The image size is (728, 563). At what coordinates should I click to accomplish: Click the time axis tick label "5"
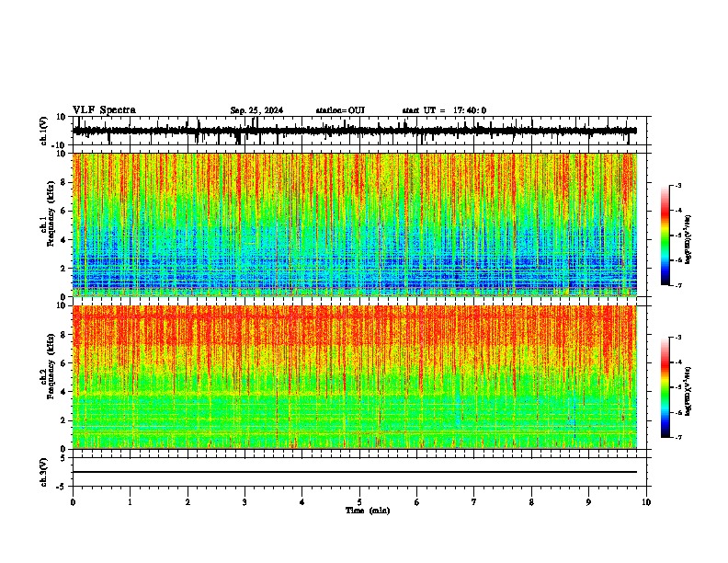359,502
